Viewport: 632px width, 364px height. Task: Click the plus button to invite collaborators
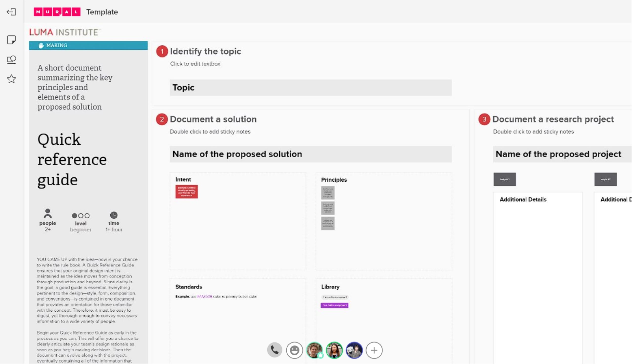(374, 350)
